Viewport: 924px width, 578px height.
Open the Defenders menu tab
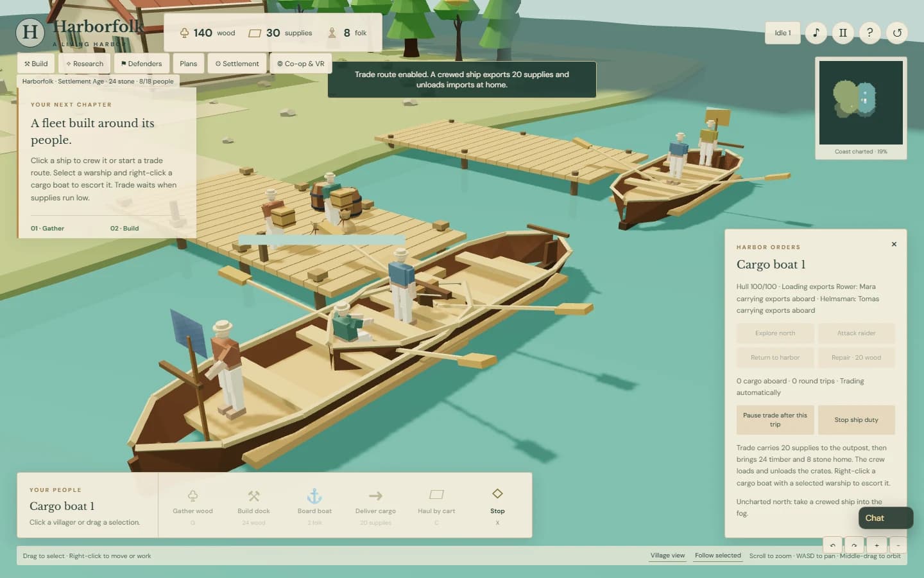[142, 64]
